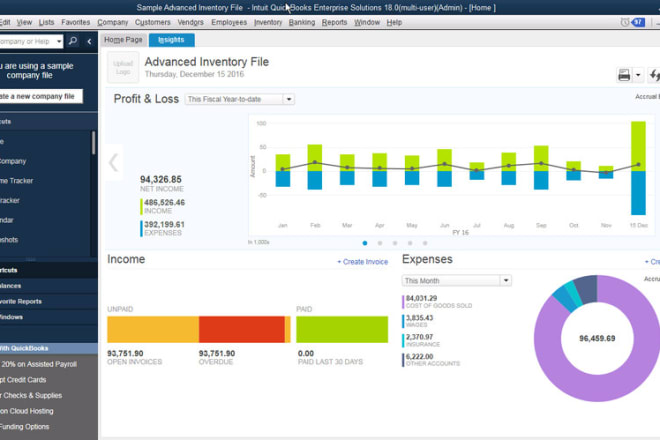Click the 94,326.85 net income value

pyautogui.click(x=161, y=179)
